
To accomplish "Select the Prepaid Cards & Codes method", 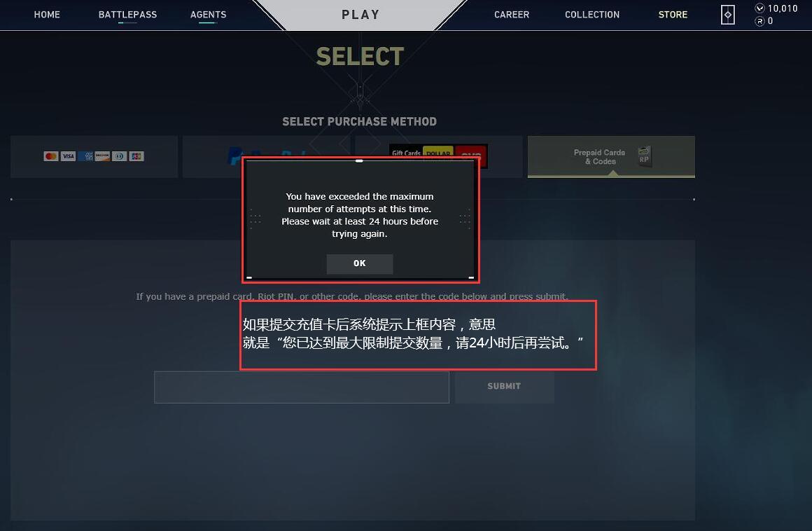I will [611, 156].
